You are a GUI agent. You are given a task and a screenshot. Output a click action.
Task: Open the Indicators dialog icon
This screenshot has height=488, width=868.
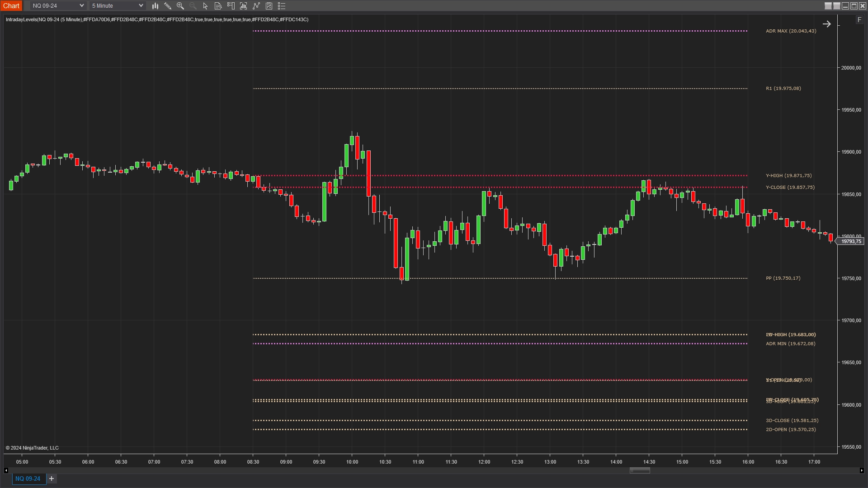[x=244, y=6]
